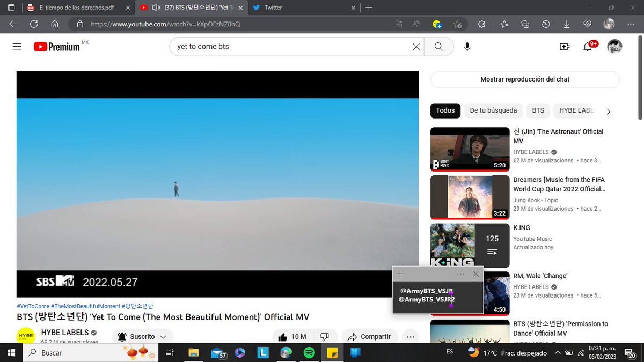Click the page vertical scrollbar

point(640,79)
